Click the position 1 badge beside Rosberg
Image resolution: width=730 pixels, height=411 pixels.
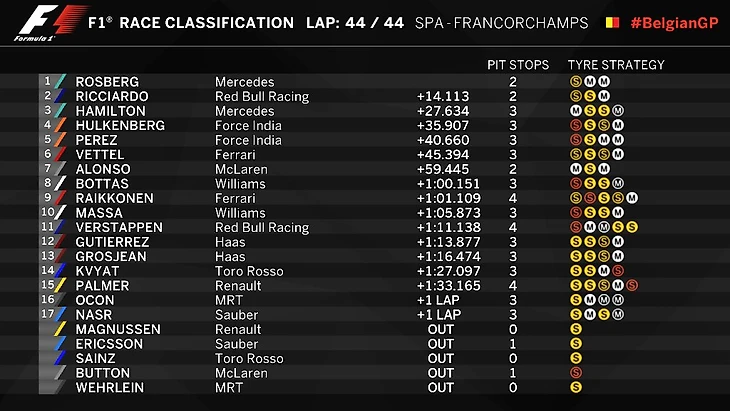[x=46, y=82]
